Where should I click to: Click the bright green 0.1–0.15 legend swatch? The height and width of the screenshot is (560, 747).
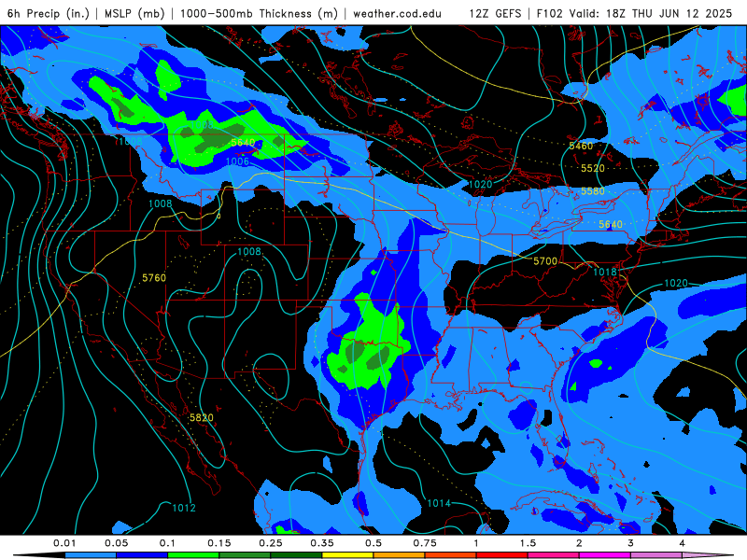pyautogui.click(x=193, y=555)
